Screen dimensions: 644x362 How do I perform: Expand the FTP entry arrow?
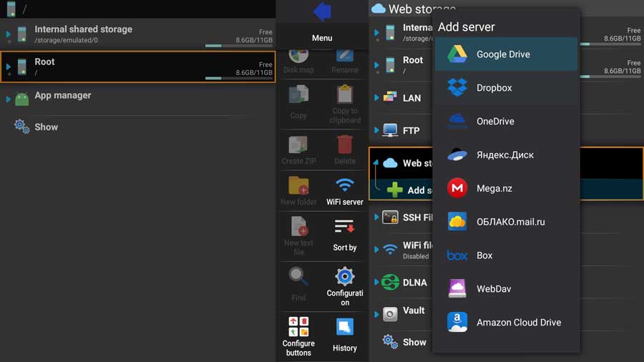[x=376, y=130]
